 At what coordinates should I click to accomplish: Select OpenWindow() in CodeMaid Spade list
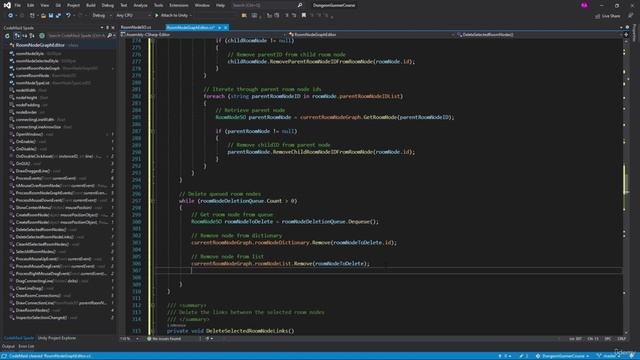pos(29,134)
